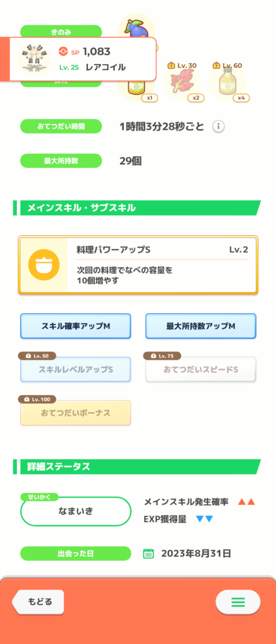
Task: Open the 最大所持数アップM sub skill
Action: (x=201, y=326)
